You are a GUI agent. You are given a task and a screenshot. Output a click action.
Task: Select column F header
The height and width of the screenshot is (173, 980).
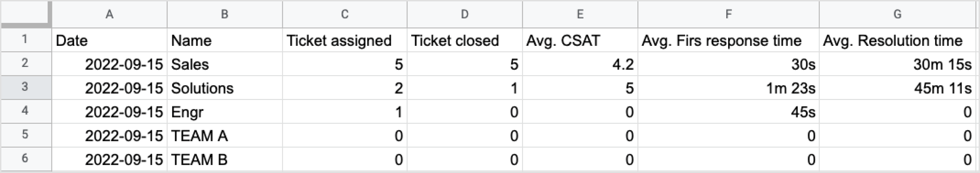pyautogui.click(x=728, y=15)
